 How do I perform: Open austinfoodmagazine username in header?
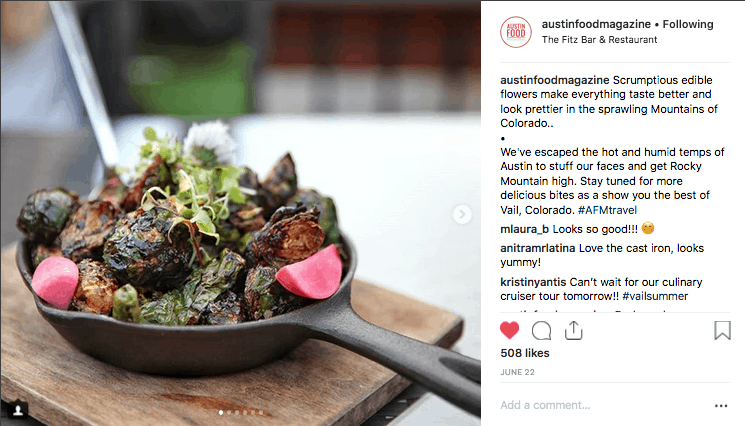coord(596,24)
